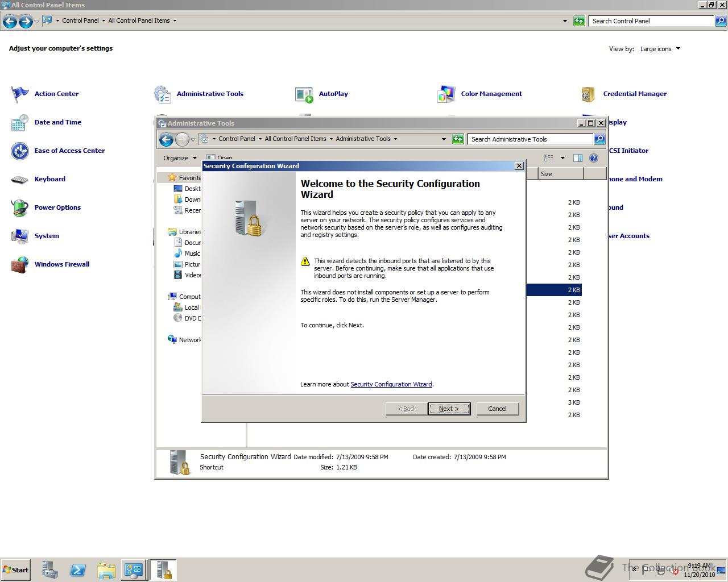The width and height of the screenshot is (728, 582).
Task: Expand All Control Panel Items breadcrumb arrow in main window
Action: click(175, 20)
